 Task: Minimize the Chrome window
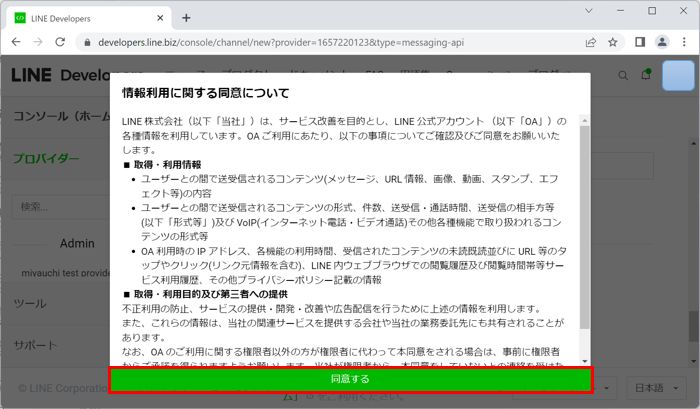(x=621, y=11)
